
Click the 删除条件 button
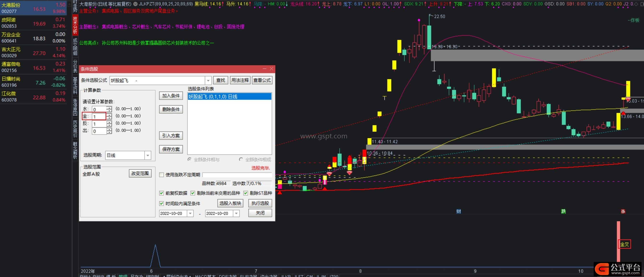point(171,109)
